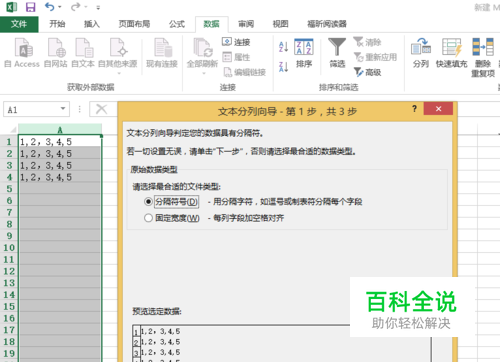Switch to the 开始 ribbon tab
This screenshot has height=362, width=500.
pyautogui.click(x=57, y=24)
